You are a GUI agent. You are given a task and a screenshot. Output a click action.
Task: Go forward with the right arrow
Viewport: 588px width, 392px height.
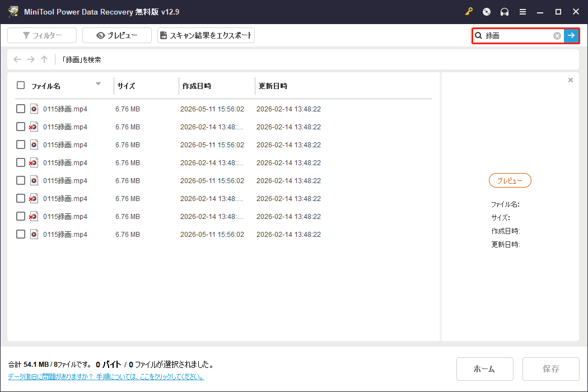click(31, 59)
